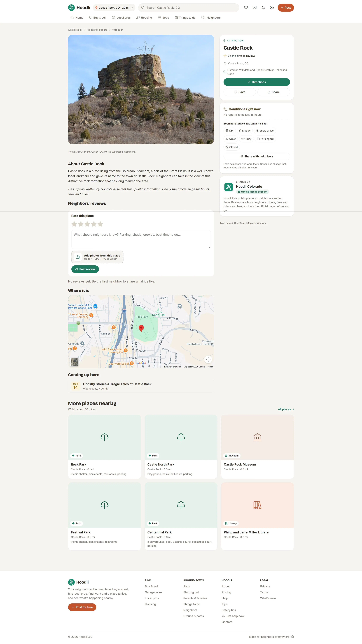The height and width of the screenshot is (644, 362).
Task: Click the orange Post button in header
Action: pyautogui.click(x=285, y=8)
